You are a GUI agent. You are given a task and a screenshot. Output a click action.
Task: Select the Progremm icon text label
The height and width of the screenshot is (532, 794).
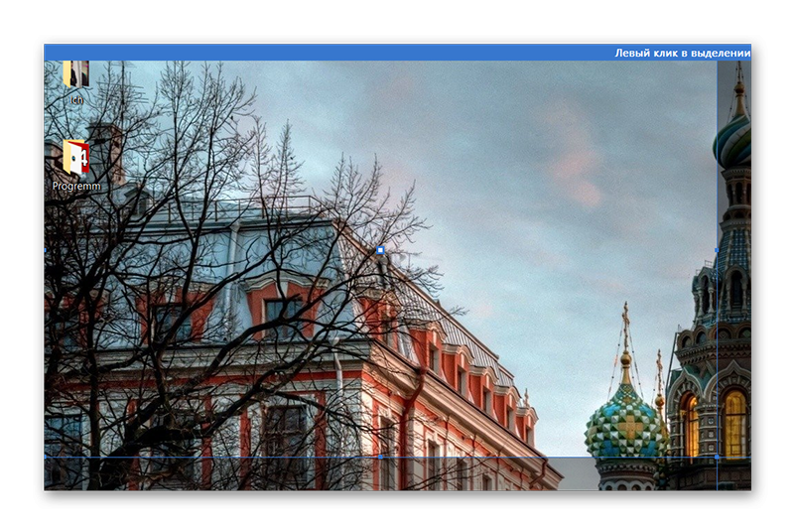tap(76, 186)
